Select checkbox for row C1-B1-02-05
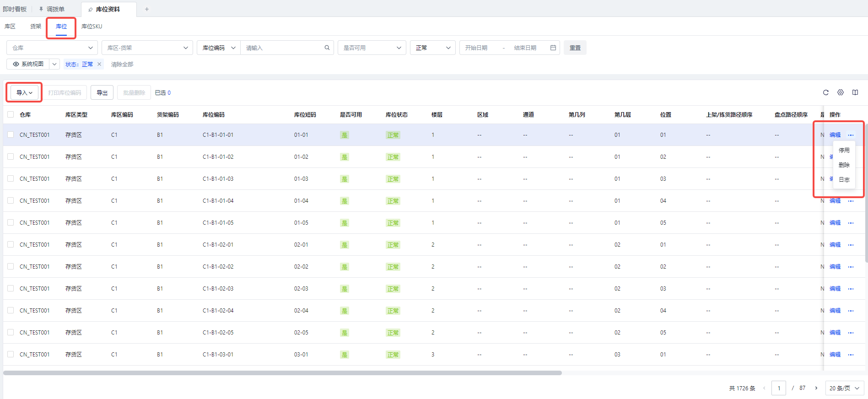Screen dimensions: 868x399 (11, 332)
